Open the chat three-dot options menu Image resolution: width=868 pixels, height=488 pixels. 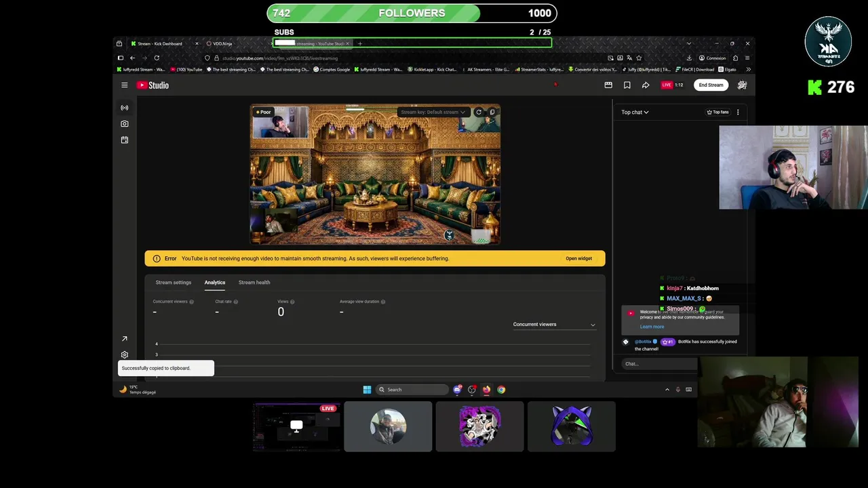(x=738, y=113)
